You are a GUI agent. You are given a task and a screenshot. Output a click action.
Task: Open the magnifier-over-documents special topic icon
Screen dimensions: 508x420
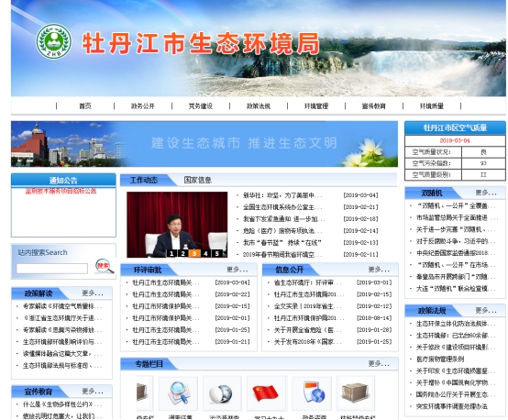click(x=178, y=393)
